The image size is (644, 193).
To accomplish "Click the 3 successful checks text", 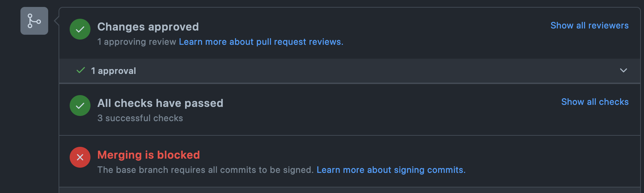I will click(140, 118).
